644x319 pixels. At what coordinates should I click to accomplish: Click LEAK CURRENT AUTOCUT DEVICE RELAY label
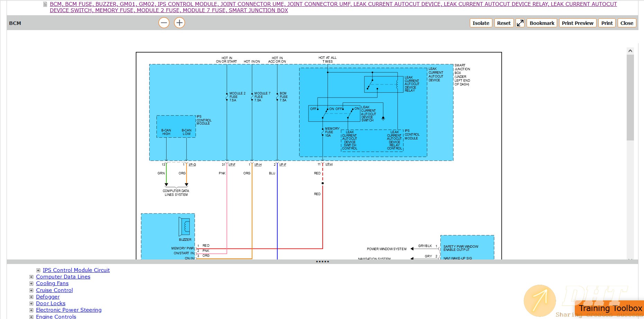pos(412,84)
